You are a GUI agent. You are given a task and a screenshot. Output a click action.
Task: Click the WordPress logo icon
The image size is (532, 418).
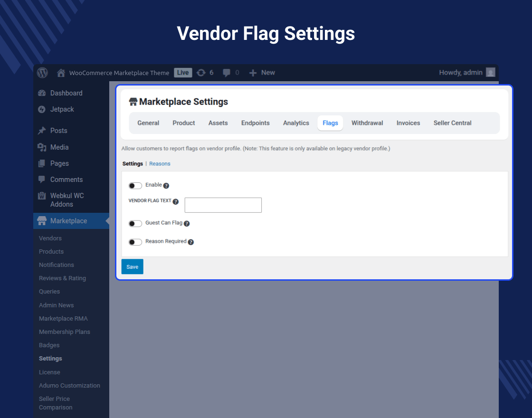tap(42, 73)
